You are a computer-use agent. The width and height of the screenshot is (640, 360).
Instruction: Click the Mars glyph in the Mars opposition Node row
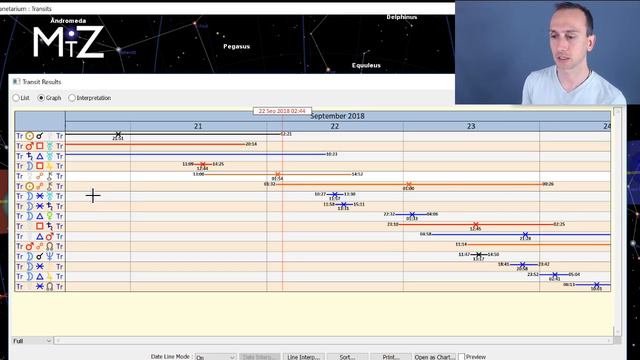(x=29, y=246)
